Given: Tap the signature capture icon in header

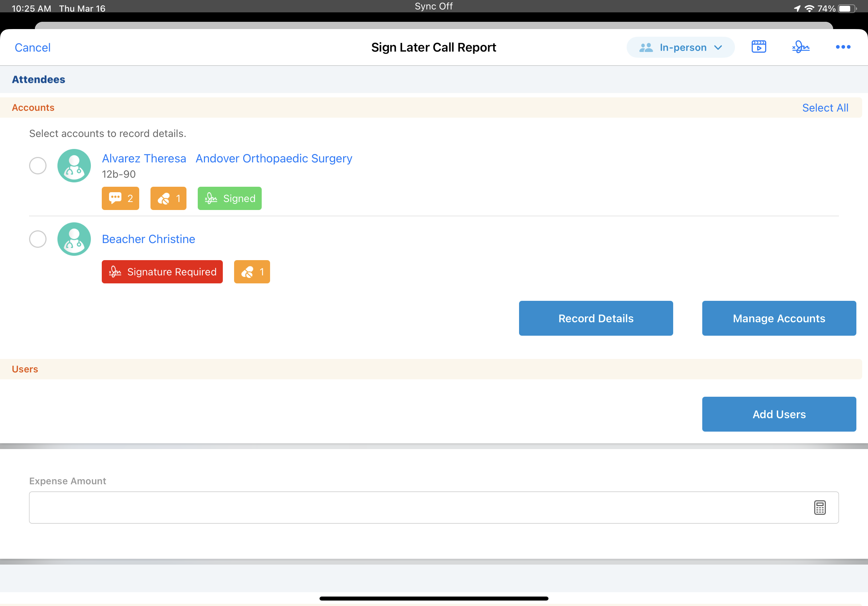Looking at the screenshot, I should [800, 47].
